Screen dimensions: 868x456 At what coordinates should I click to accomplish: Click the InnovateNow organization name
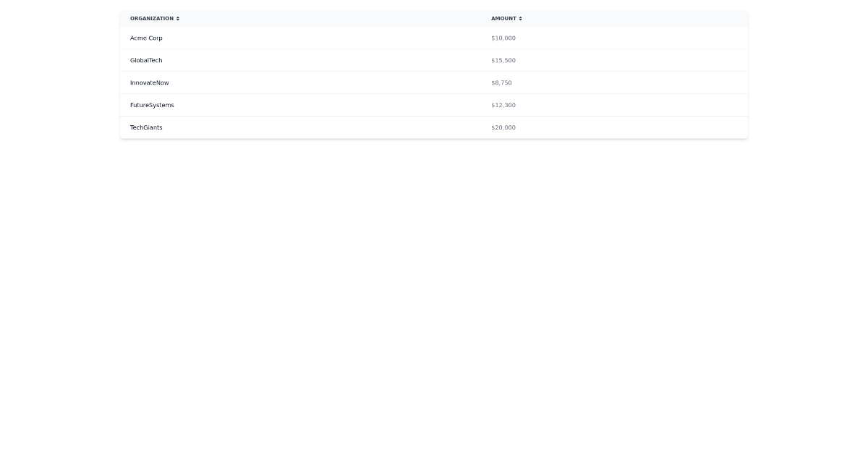coord(150,83)
